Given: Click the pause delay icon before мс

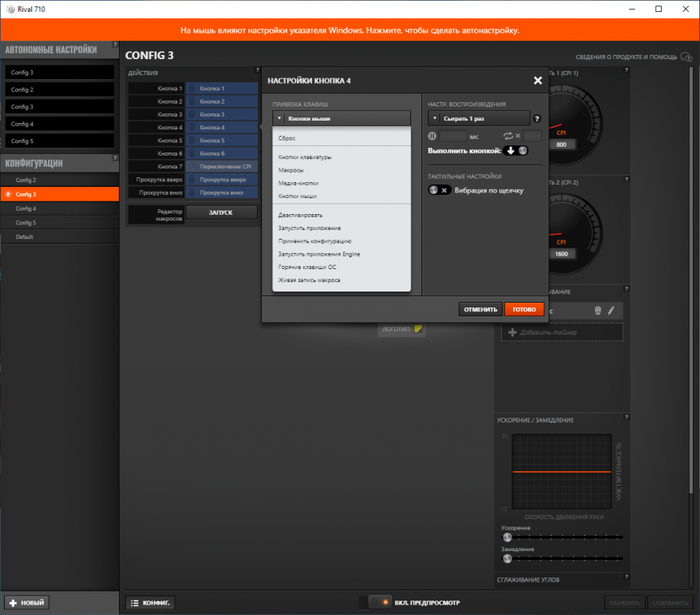Looking at the screenshot, I should click(x=432, y=137).
